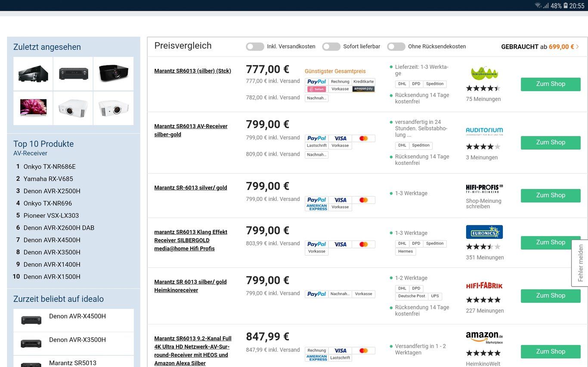Enable Sofort lieferbar filter switch
Screen dimensions: 588x367
331,46
